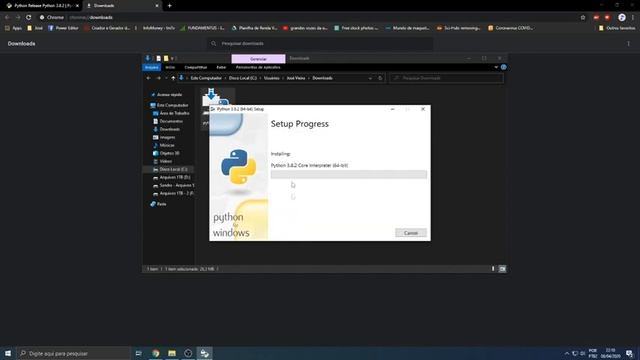The height and width of the screenshot is (360, 640).
Task: Open Task View from the taskbar
Action: 138,353
